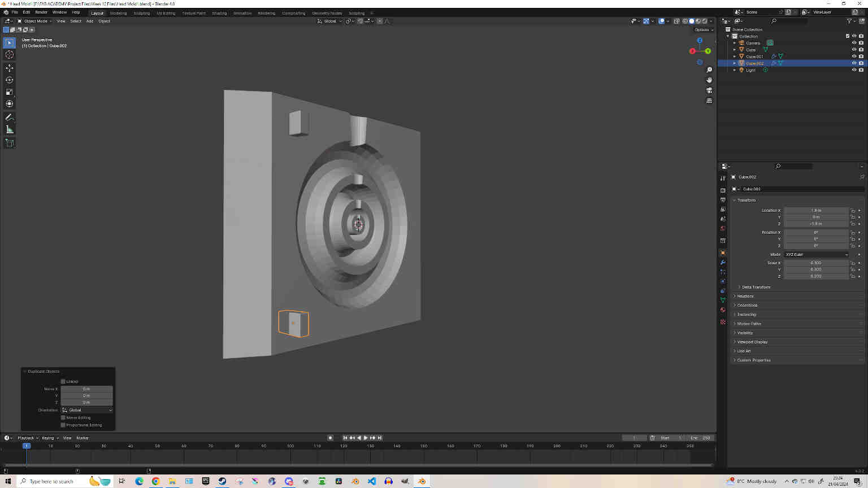Open the Tool properties tab
868x488 pixels.
723,178
